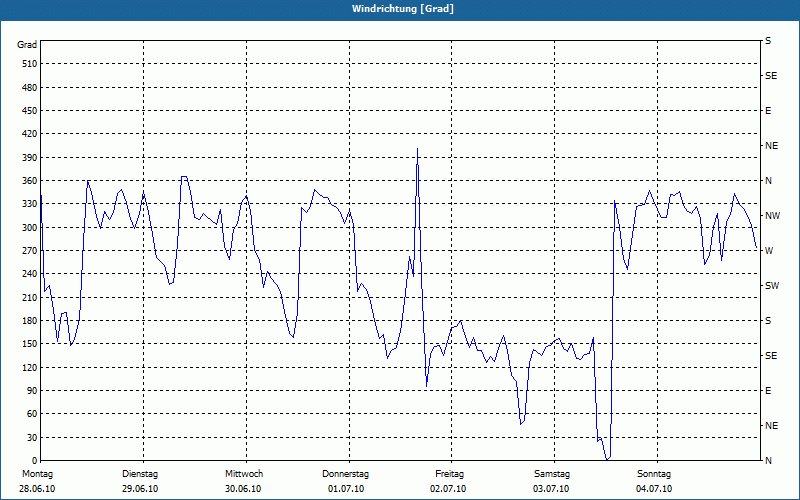The image size is (800, 500).
Task: Click the 'NE' compass label level with 45 degrees
Action: (x=771, y=426)
